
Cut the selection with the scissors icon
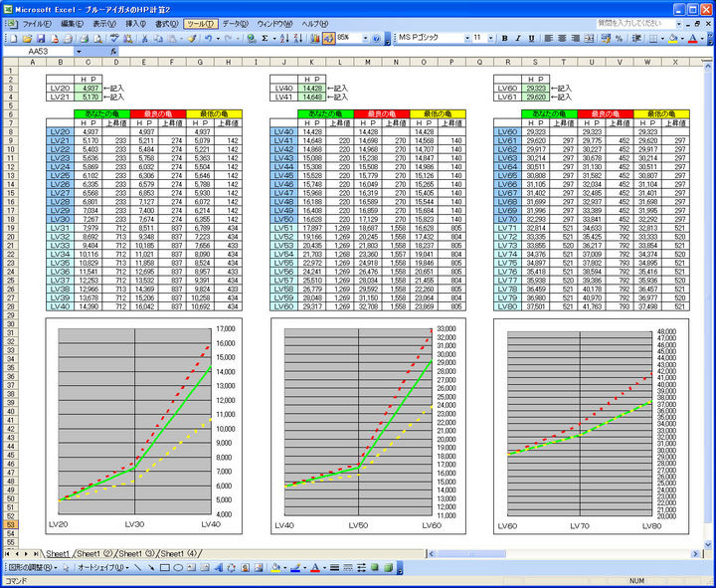(x=144, y=39)
